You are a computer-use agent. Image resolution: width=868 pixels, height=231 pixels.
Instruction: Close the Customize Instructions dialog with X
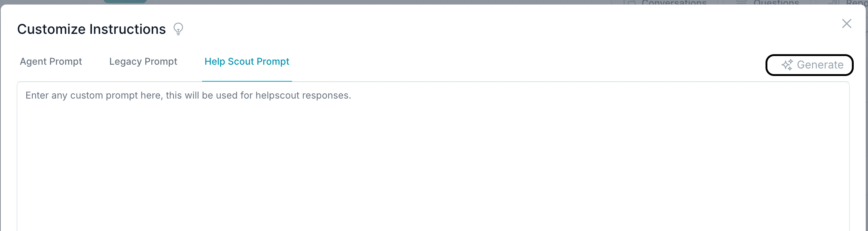[x=847, y=24]
